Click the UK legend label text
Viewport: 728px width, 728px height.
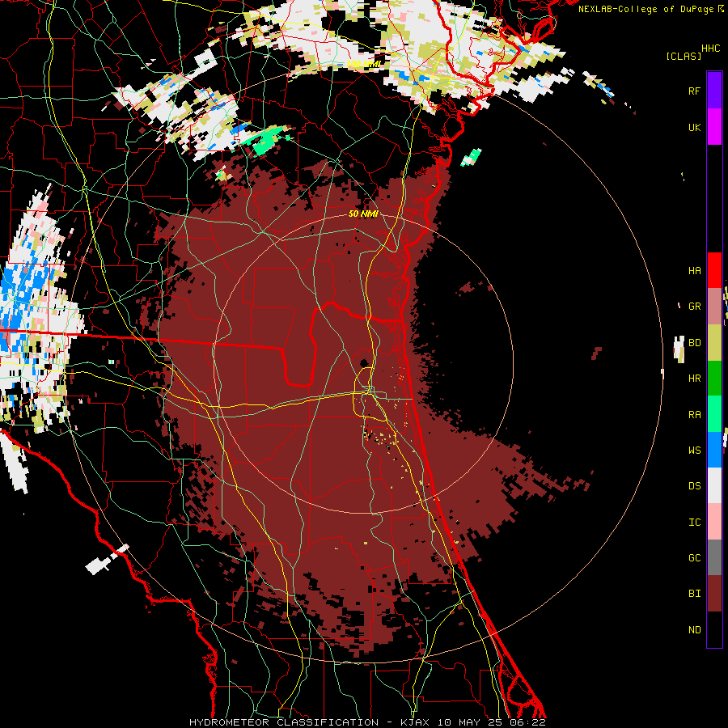point(694,128)
